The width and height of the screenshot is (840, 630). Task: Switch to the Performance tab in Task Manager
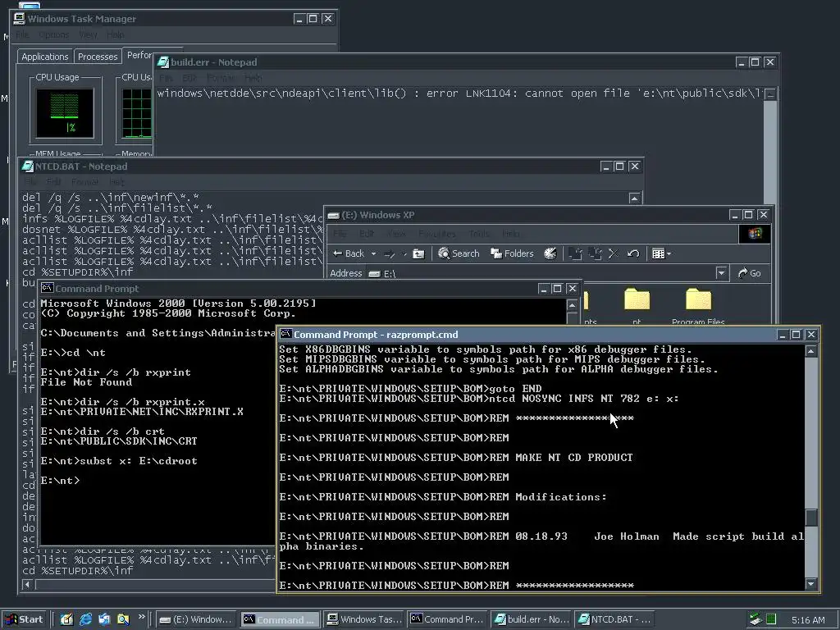pos(138,55)
